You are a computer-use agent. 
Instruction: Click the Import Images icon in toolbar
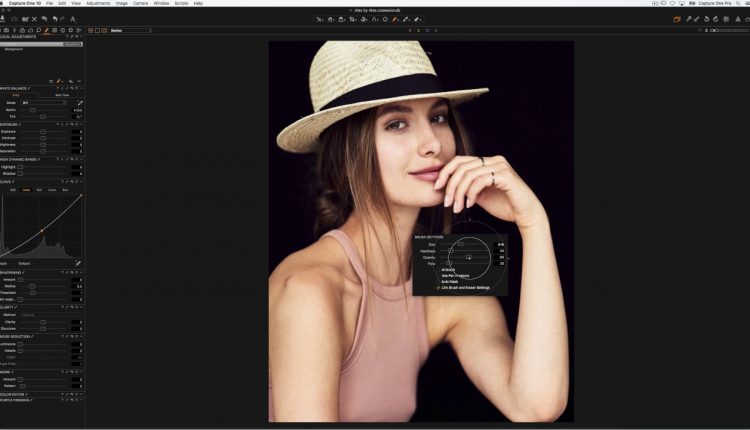coord(5,18)
